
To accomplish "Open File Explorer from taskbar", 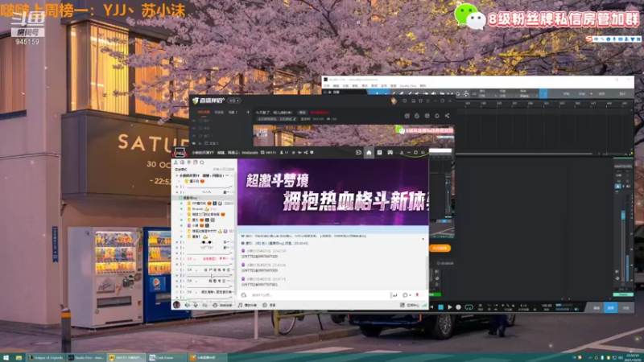I will (x=19, y=357).
